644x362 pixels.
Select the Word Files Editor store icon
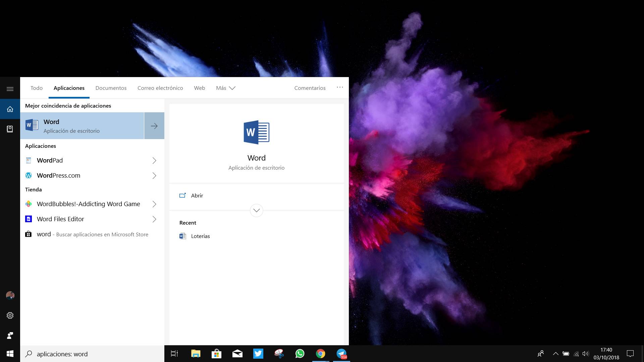[x=29, y=219]
